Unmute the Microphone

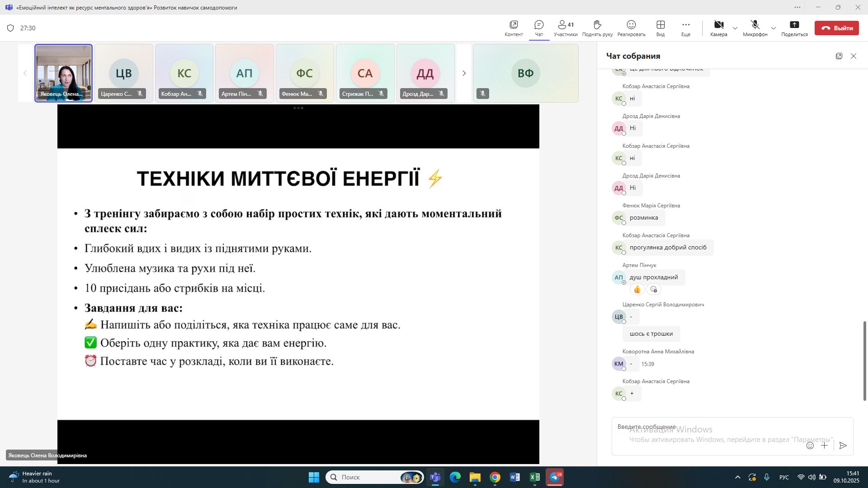point(755,28)
